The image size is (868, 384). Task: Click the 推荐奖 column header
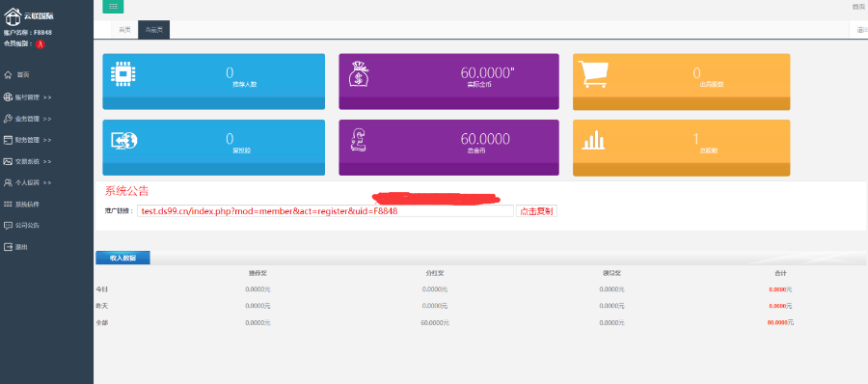pos(258,273)
